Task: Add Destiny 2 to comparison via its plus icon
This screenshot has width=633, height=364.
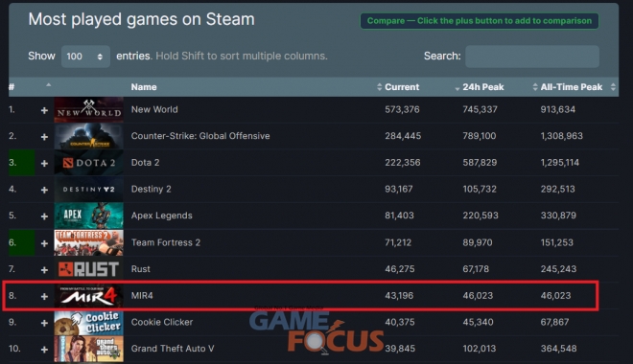Action: (44, 190)
